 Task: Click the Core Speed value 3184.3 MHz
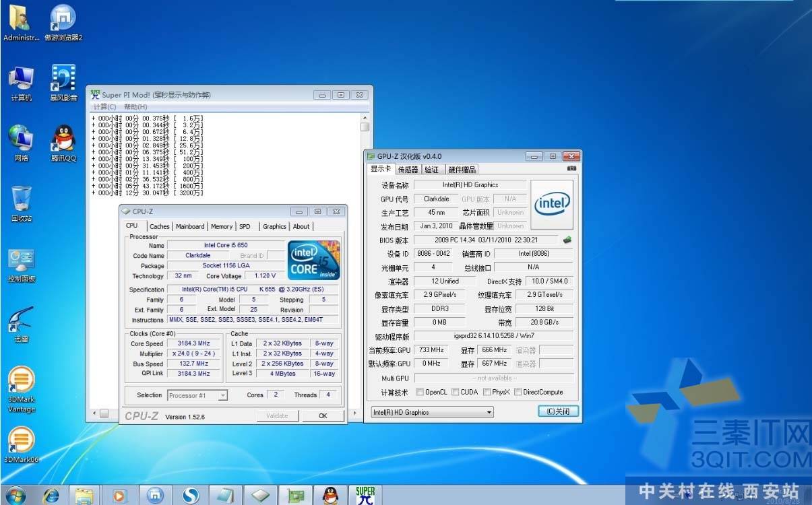(x=193, y=343)
